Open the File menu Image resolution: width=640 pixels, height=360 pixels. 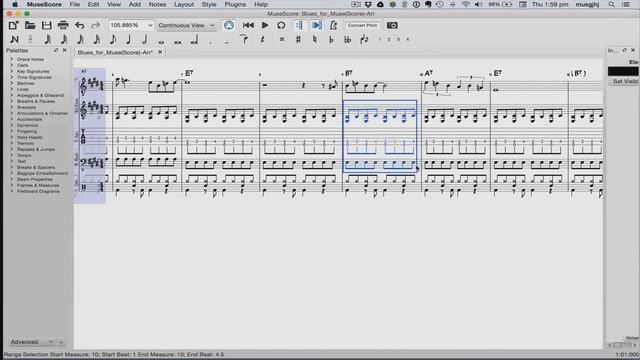point(75,4)
